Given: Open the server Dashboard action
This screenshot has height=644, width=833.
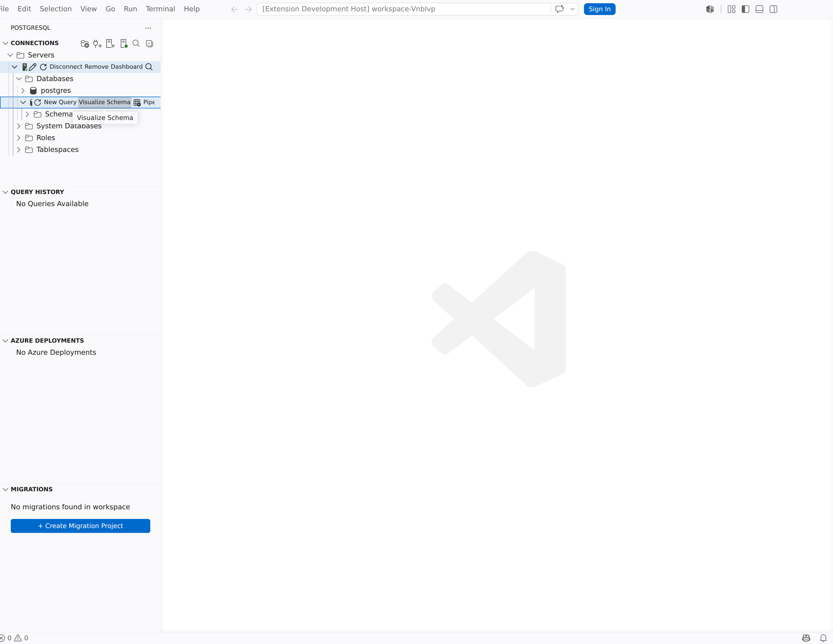Looking at the screenshot, I should (127, 67).
